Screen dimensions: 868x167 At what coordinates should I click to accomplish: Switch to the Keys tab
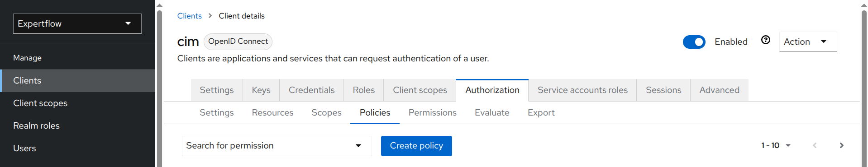pyautogui.click(x=261, y=90)
